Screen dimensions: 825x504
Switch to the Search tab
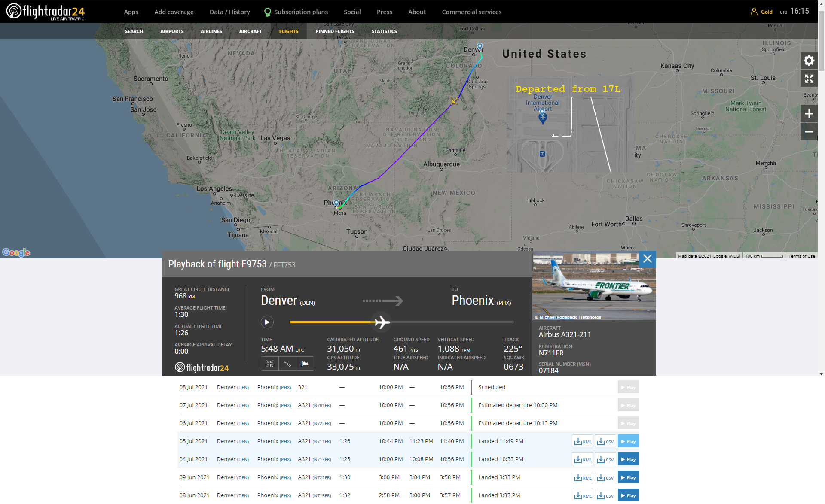coord(134,31)
